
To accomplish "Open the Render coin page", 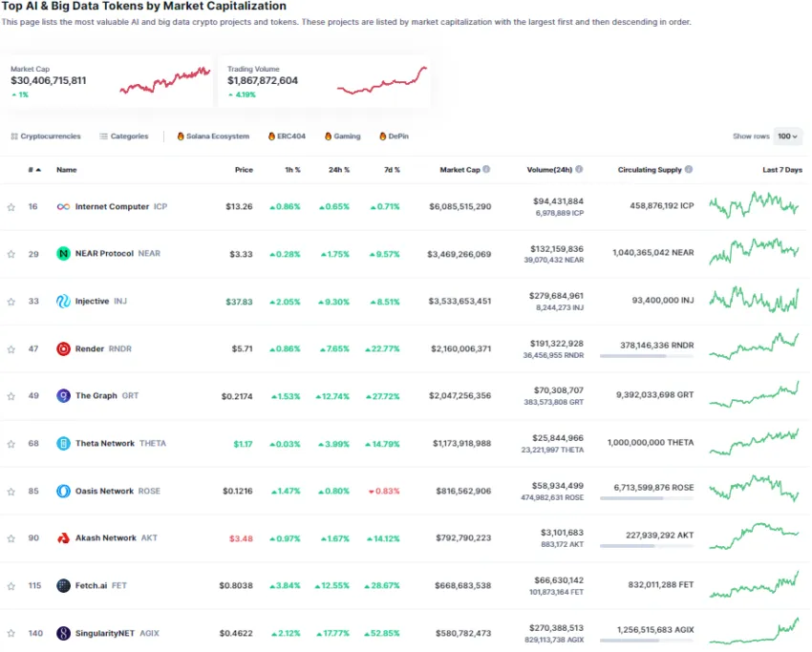I will tap(94, 348).
